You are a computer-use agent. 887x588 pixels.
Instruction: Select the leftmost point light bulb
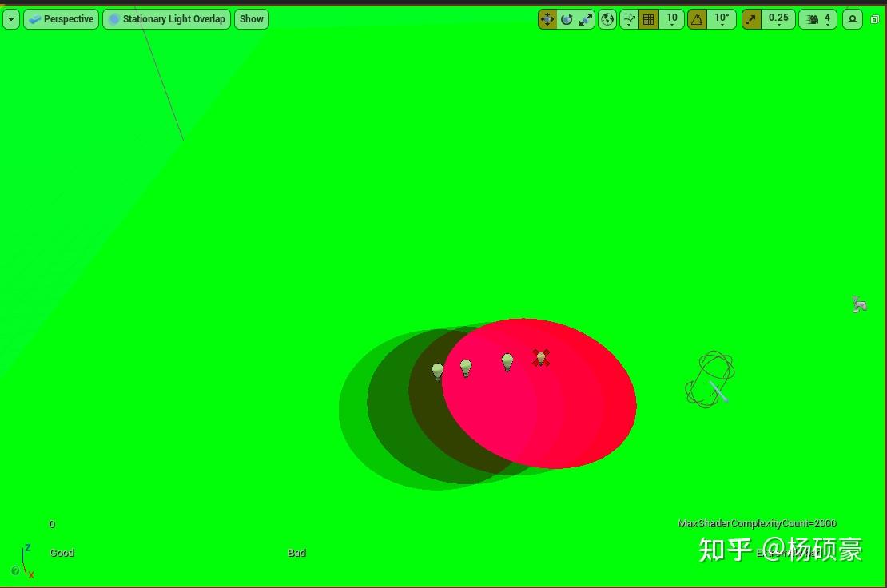tap(437, 371)
